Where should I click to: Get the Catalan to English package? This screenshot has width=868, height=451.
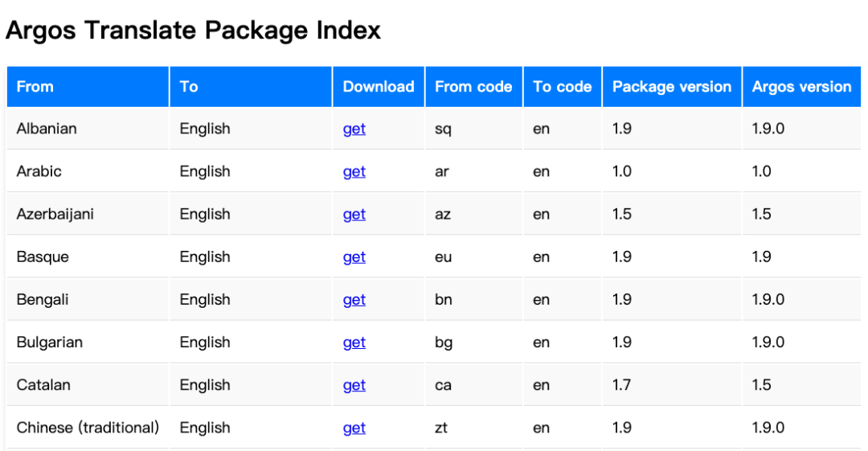coord(354,384)
